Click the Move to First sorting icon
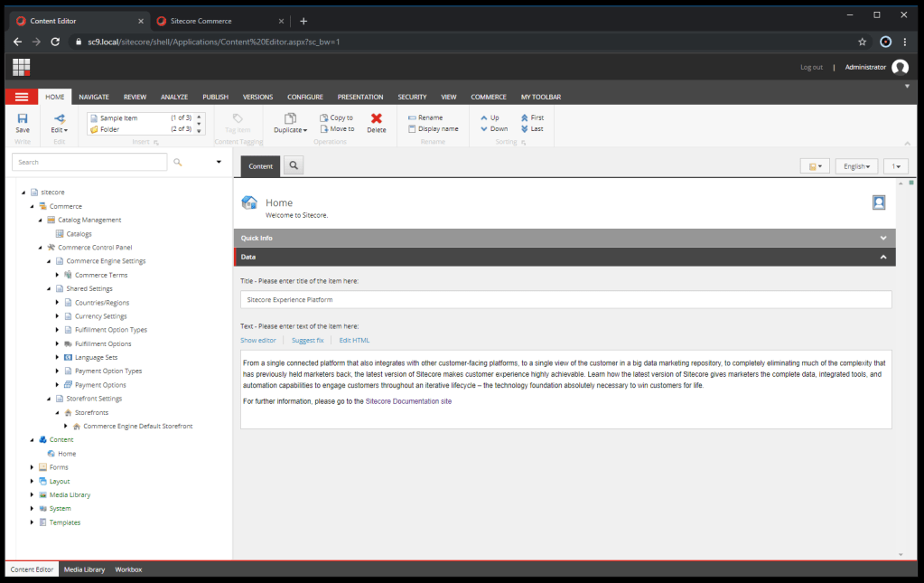Image resolution: width=924 pixels, height=583 pixels. point(525,118)
